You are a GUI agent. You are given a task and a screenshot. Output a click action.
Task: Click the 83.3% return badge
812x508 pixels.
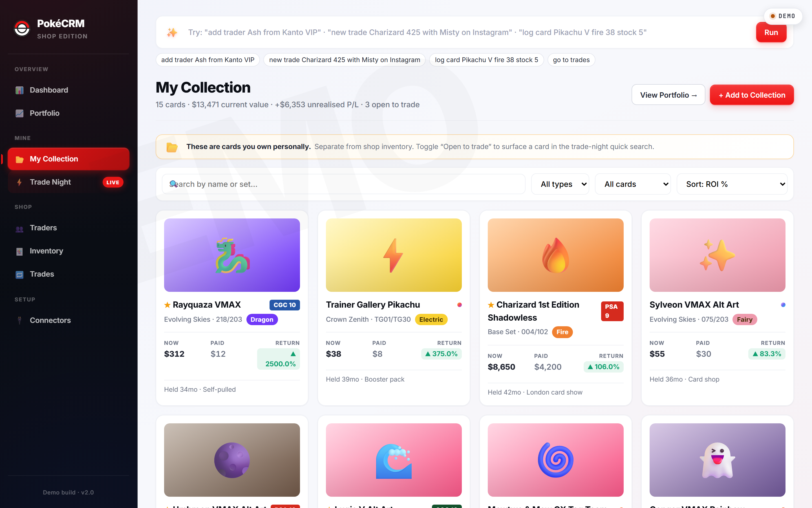(x=767, y=354)
